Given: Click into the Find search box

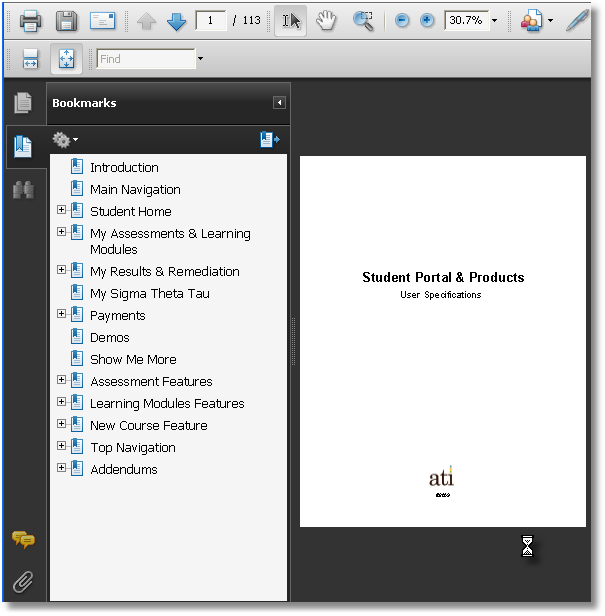Looking at the screenshot, I should coord(146,59).
